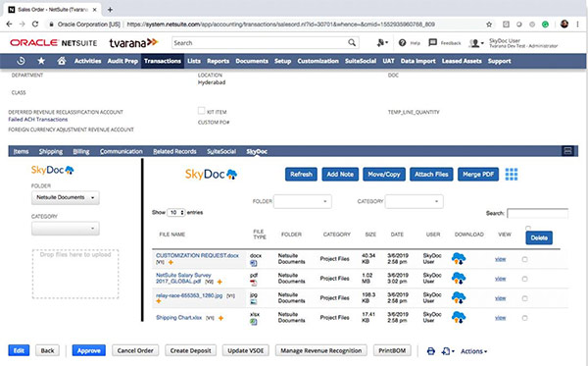This screenshot has width=588, height=366.
Task: Open the Feedback speech bubble icon
Action: (x=433, y=42)
